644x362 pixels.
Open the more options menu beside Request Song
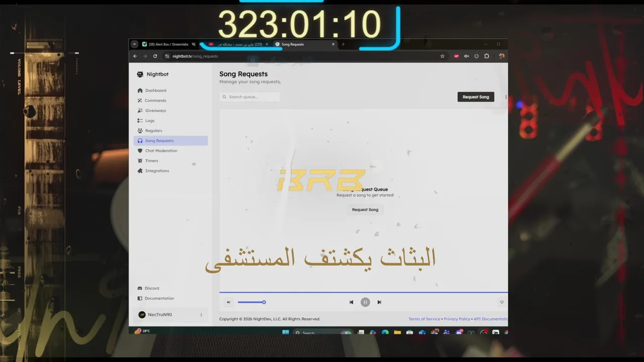click(505, 97)
